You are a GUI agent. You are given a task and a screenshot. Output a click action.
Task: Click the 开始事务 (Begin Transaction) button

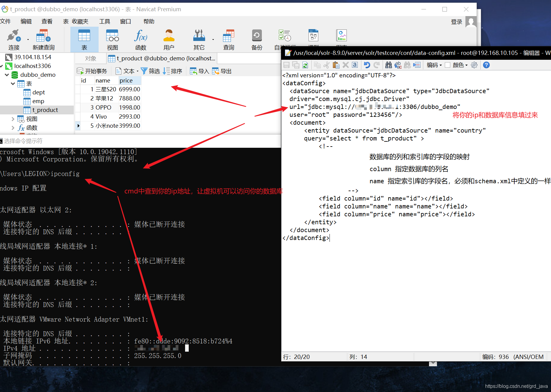[92, 71]
